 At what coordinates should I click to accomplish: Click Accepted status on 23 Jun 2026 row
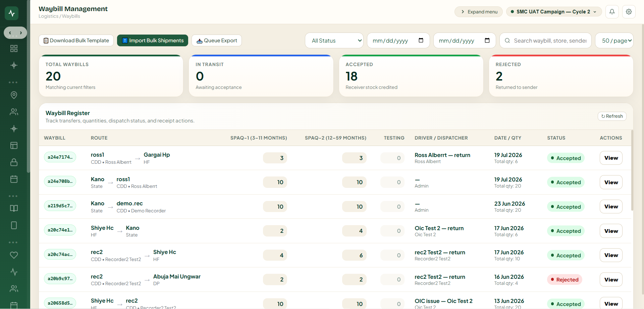(x=566, y=207)
